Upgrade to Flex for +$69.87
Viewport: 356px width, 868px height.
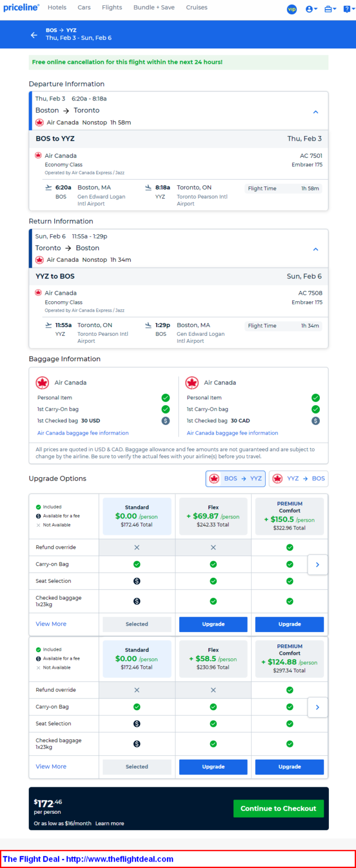coord(213,624)
